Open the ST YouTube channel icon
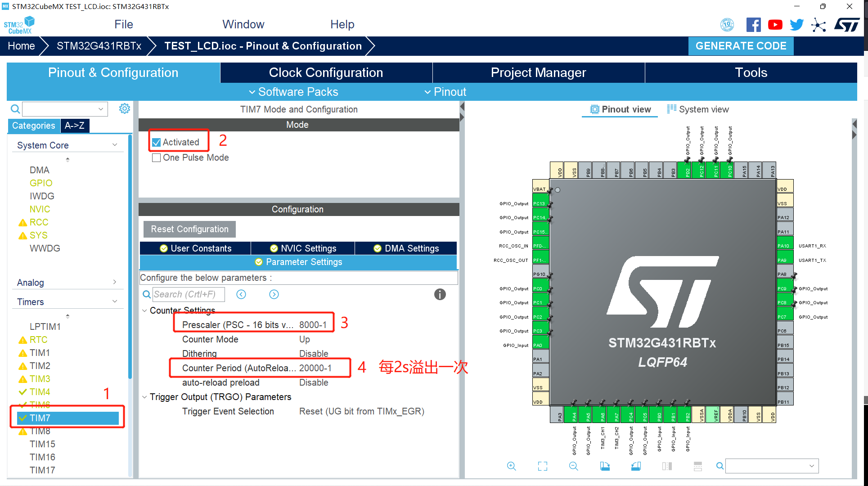Viewport: 868px width, 486px height. coord(775,25)
